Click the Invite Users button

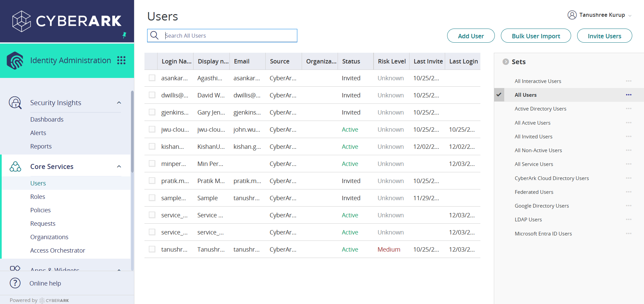click(x=604, y=36)
